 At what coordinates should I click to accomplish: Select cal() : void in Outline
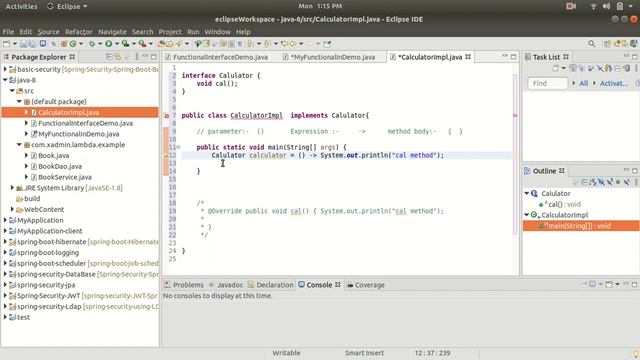564,204
